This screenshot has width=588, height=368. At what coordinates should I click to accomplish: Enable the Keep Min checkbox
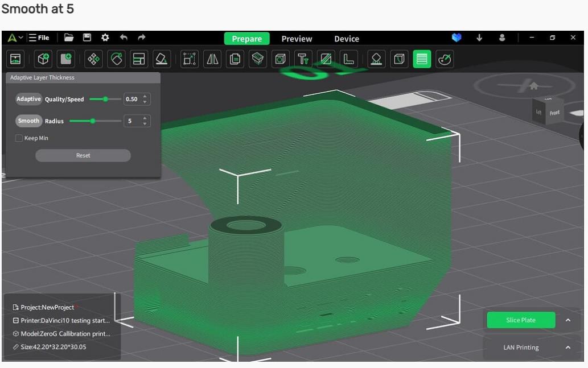tap(19, 138)
